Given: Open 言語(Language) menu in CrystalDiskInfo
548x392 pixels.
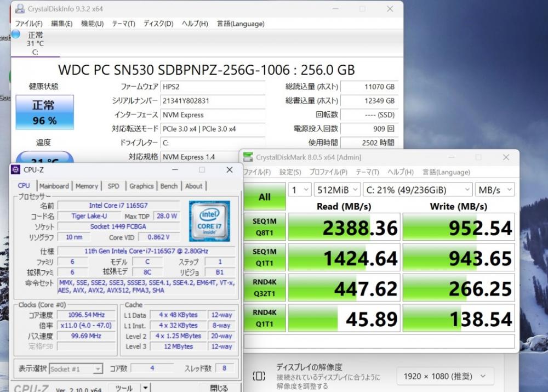Looking at the screenshot, I should coord(241,24).
